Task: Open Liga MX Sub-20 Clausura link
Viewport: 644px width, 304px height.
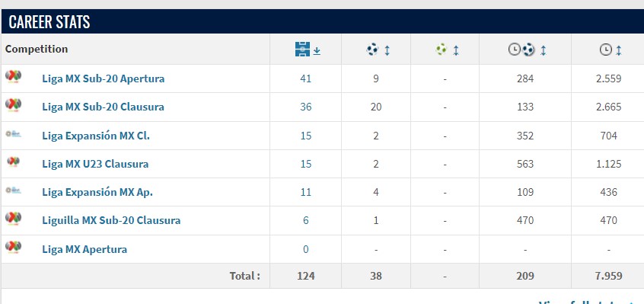Action: tap(103, 107)
